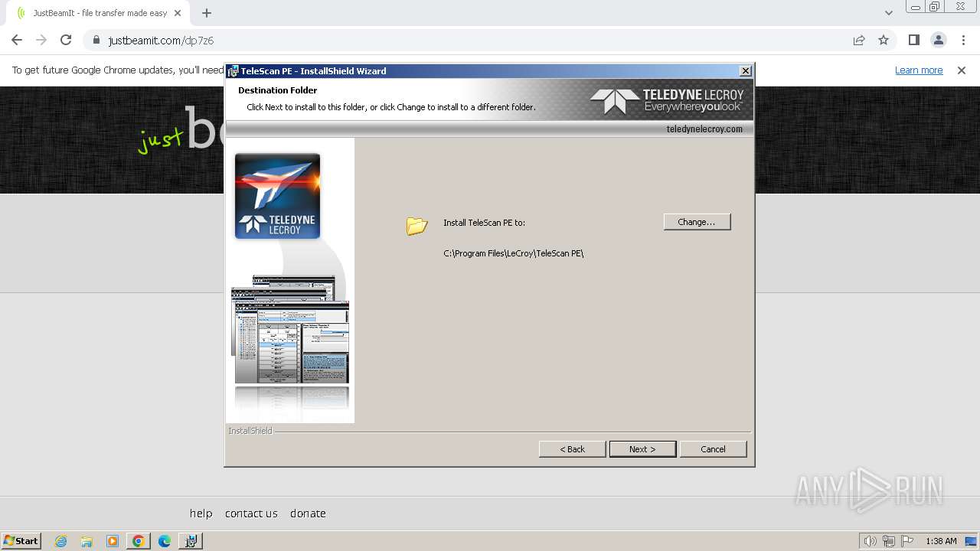Dismiss the Chrome update notification bar
Viewport: 980px width, 551px height.
(x=962, y=70)
